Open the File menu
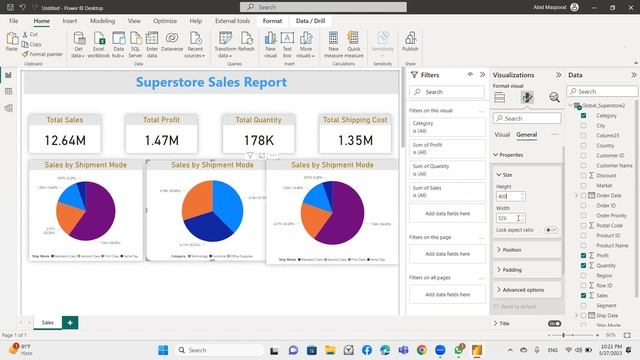 pyautogui.click(x=13, y=21)
